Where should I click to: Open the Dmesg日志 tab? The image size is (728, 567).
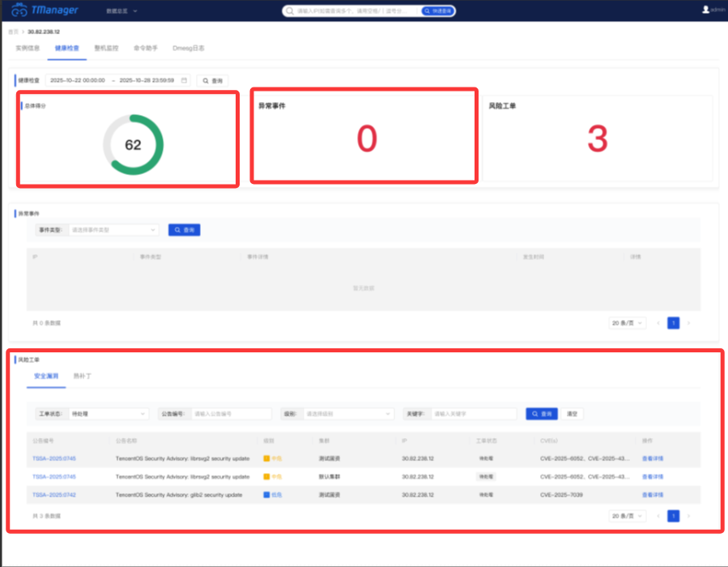click(x=188, y=48)
